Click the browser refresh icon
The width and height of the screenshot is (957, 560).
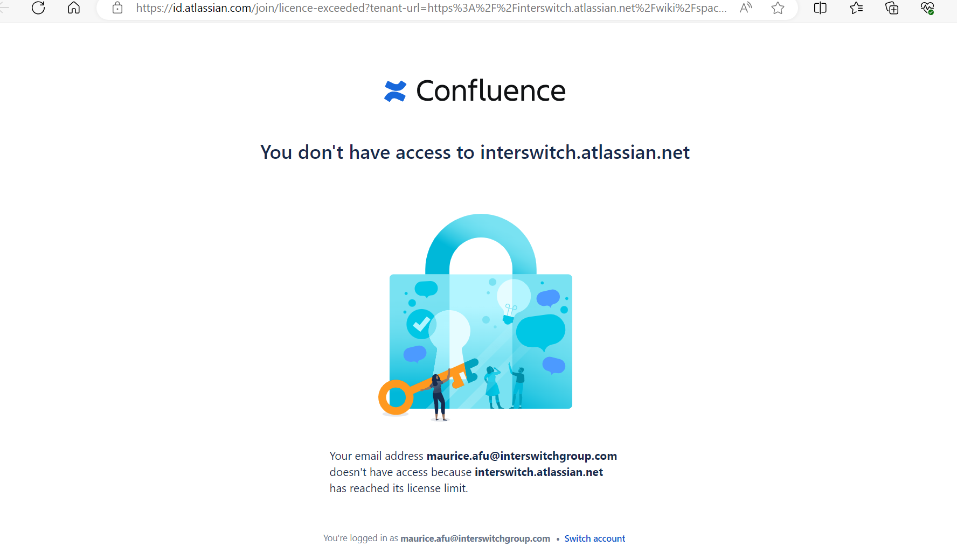[38, 8]
